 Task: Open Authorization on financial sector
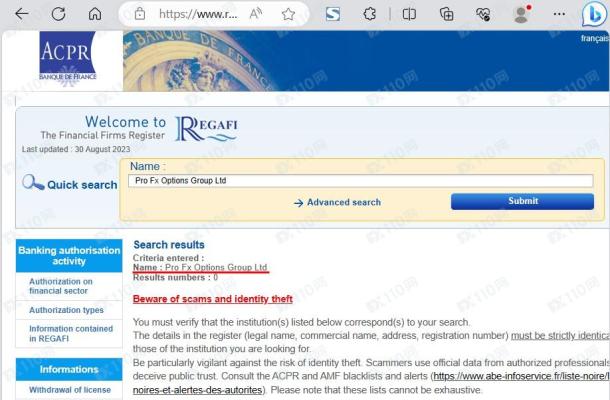tap(61, 286)
